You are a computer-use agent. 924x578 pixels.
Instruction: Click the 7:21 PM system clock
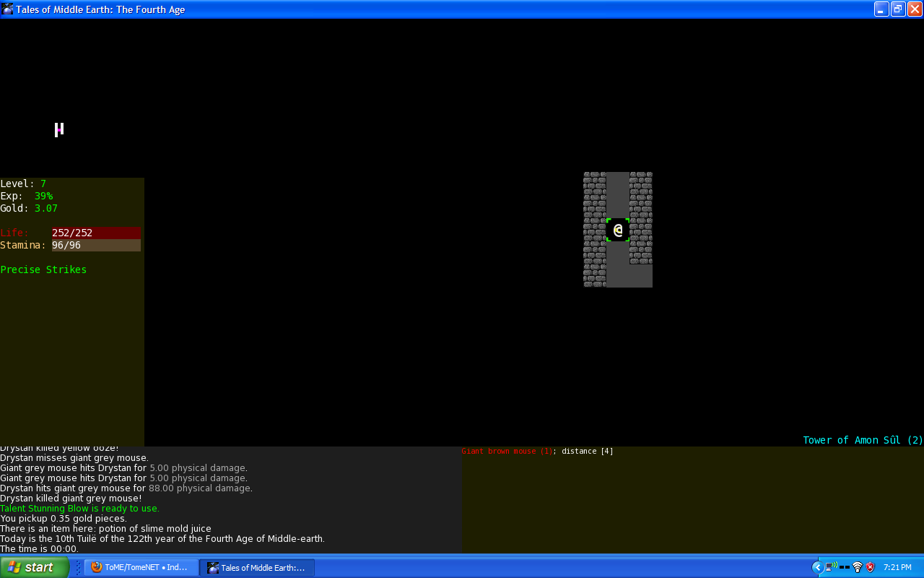pos(897,567)
